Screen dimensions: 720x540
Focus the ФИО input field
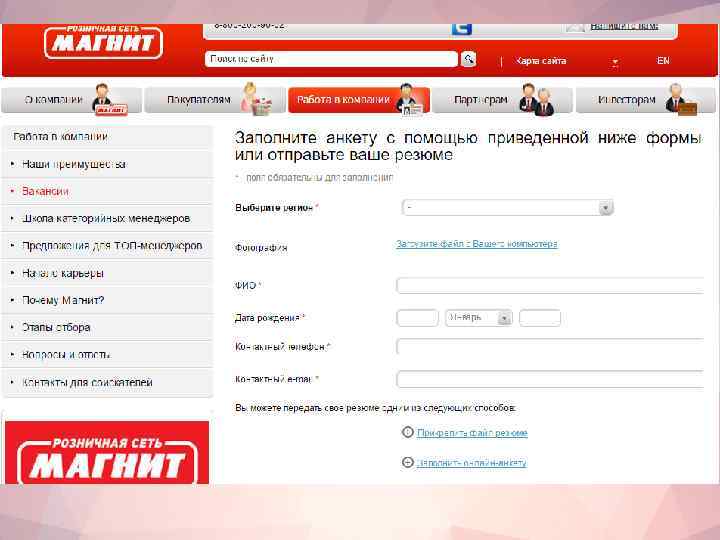(550, 285)
